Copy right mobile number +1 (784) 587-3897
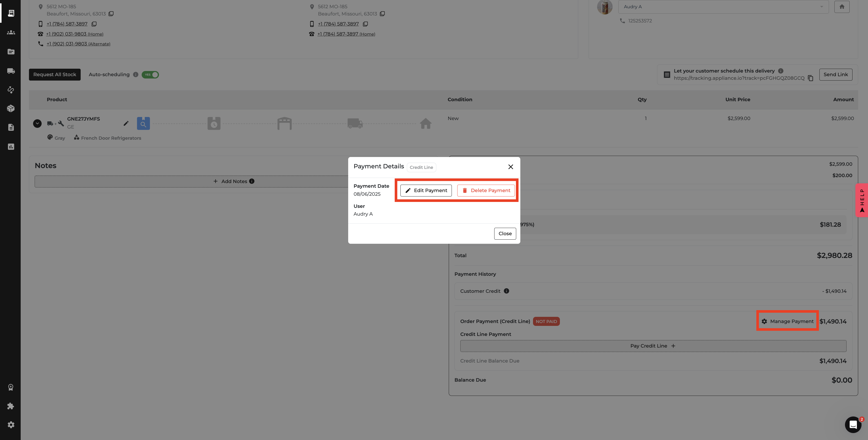This screenshot has height=440, width=868. pyautogui.click(x=365, y=24)
